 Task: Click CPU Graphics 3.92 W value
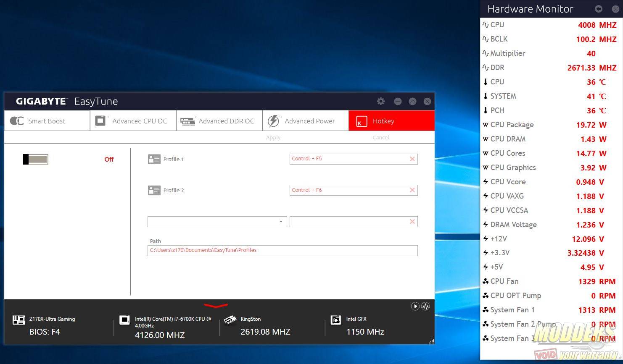(594, 168)
